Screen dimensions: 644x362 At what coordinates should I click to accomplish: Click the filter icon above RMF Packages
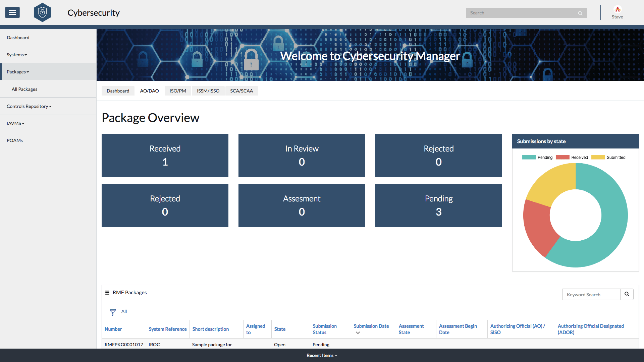113,312
